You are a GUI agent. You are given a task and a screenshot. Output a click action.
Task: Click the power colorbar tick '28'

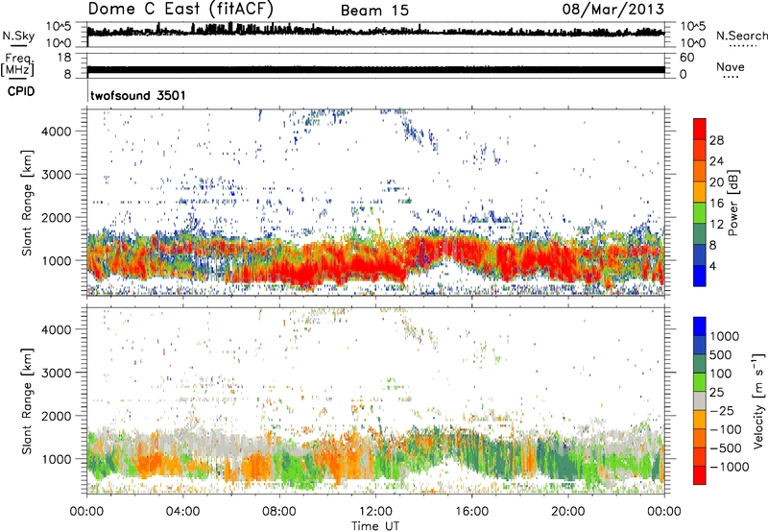pos(716,140)
